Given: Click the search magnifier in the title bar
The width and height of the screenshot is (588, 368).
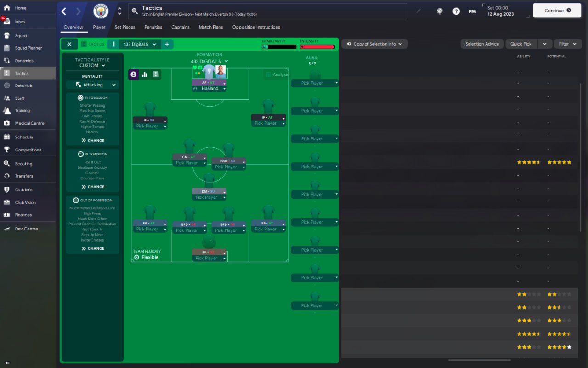Looking at the screenshot, I should click(135, 11).
